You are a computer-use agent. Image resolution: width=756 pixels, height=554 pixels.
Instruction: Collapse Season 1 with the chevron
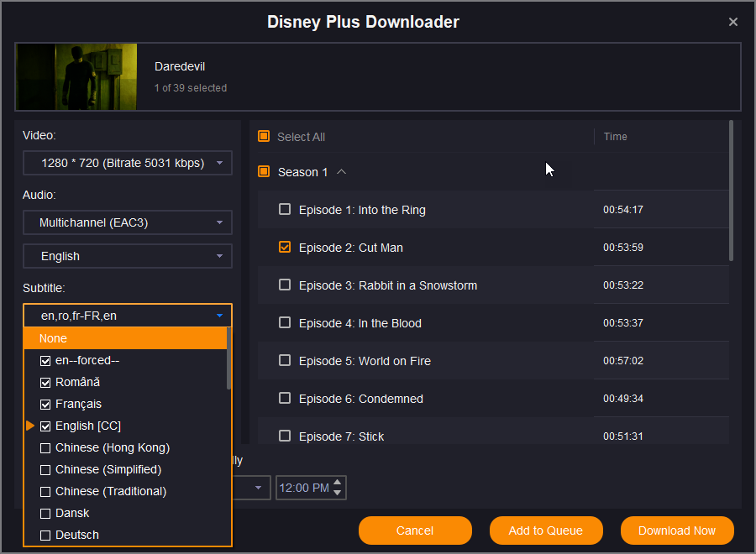click(341, 172)
